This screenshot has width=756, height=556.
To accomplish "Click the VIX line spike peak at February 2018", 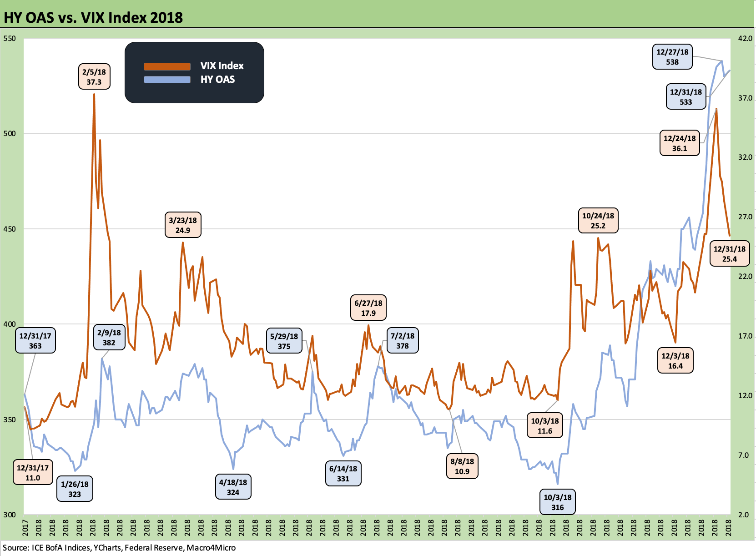I will point(94,95).
